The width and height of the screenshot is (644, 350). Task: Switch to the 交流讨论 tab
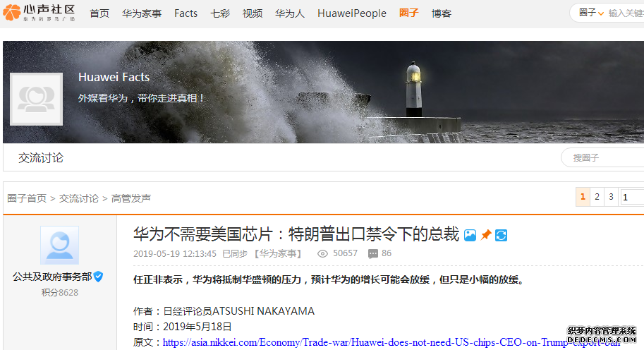click(x=41, y=158)
